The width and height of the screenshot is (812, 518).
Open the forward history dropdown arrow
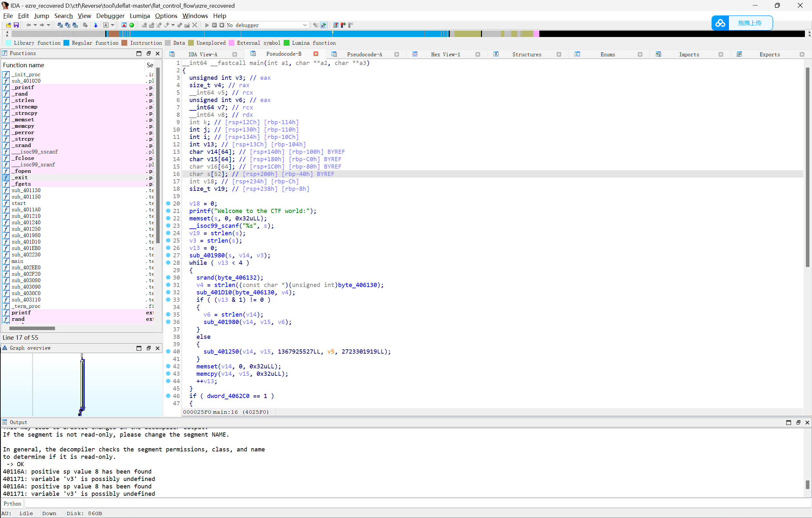tap(48, 25)
